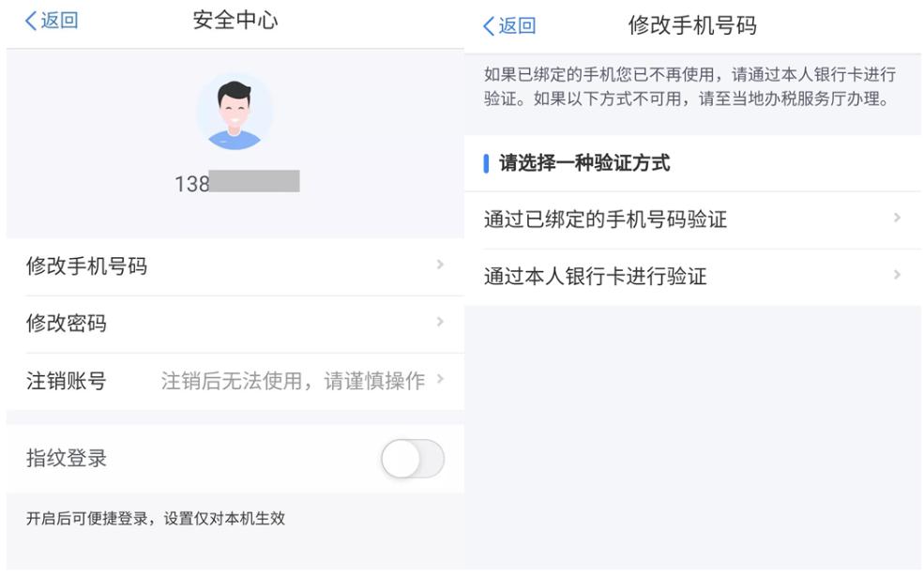
Task: Tap the back arrow on 修改手机号码 screen
Action: 492,25
